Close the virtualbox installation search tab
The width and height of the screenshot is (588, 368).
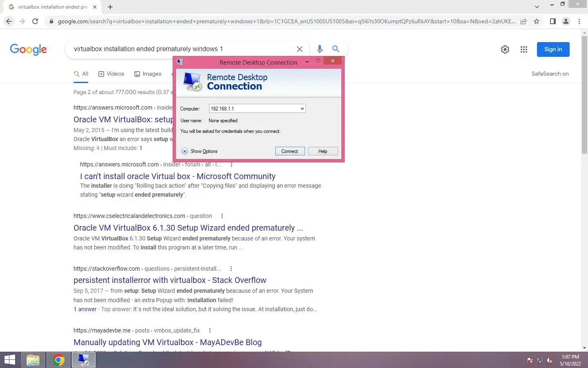[95, 7]
